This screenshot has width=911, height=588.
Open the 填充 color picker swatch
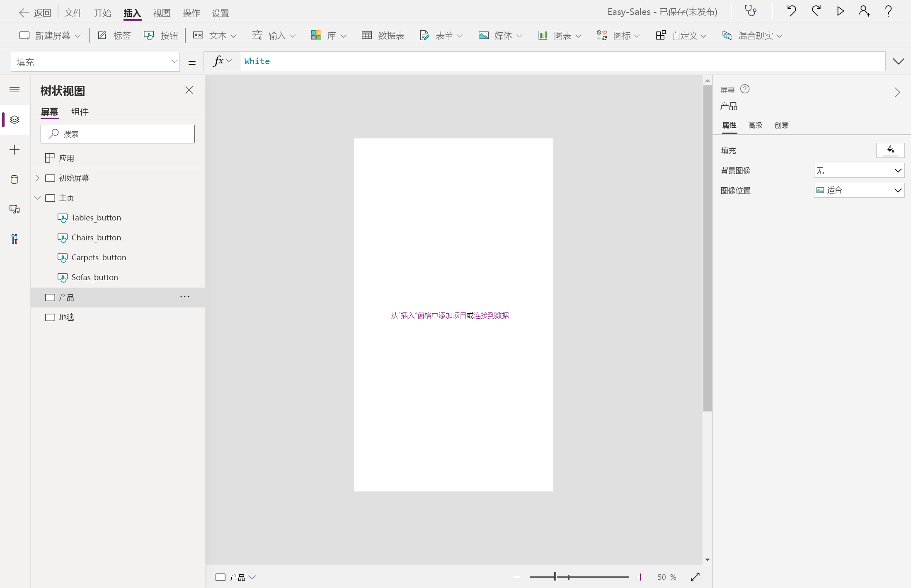coord(890,150)
